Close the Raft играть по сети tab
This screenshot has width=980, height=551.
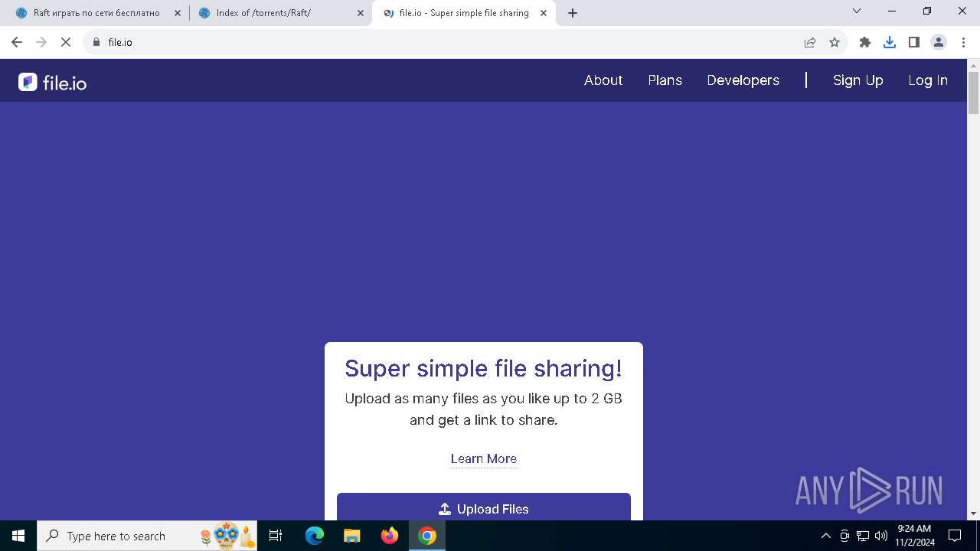178,13
